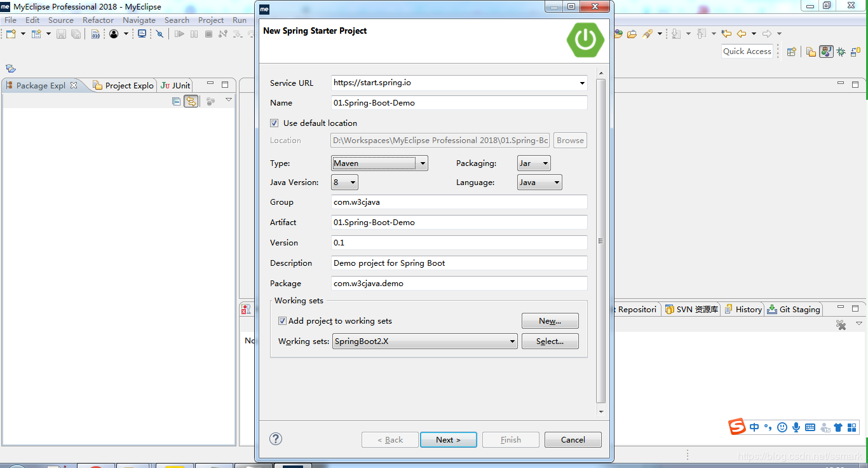Click the Back navigation yellow arrow

(741, 34)
